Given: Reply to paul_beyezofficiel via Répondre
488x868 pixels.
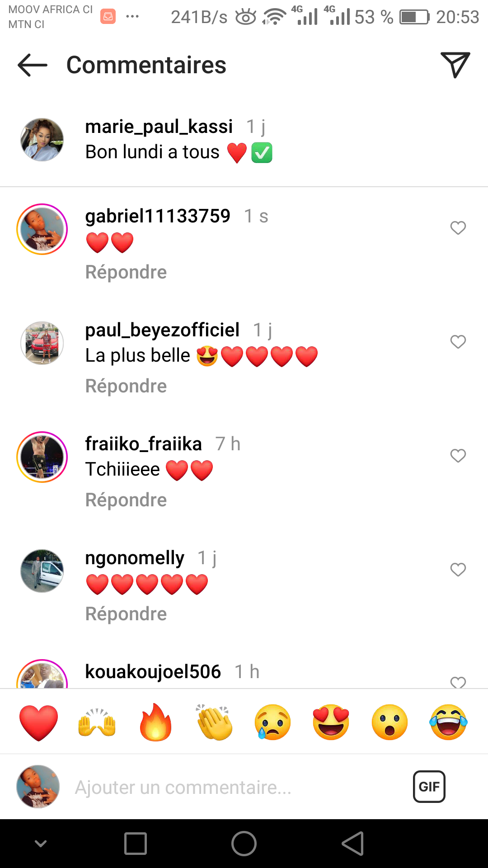Looking at the screenshot, I should [126, 386].
